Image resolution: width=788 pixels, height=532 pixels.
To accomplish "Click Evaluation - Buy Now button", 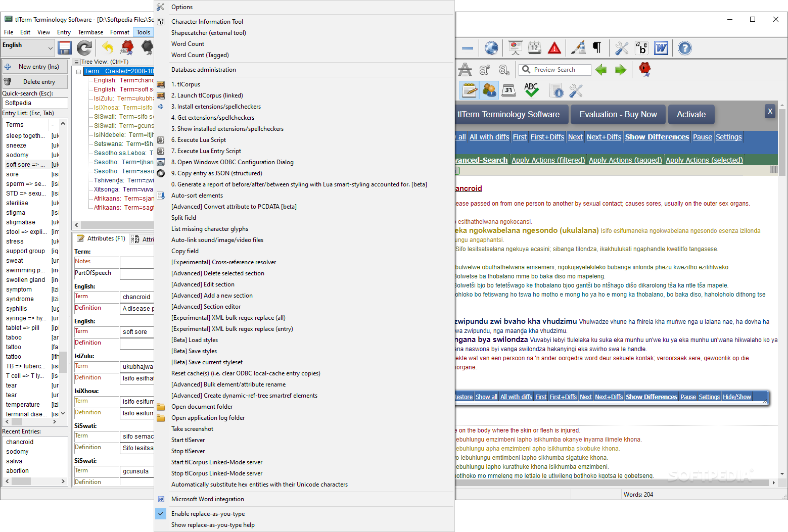I will click(618, 115).
